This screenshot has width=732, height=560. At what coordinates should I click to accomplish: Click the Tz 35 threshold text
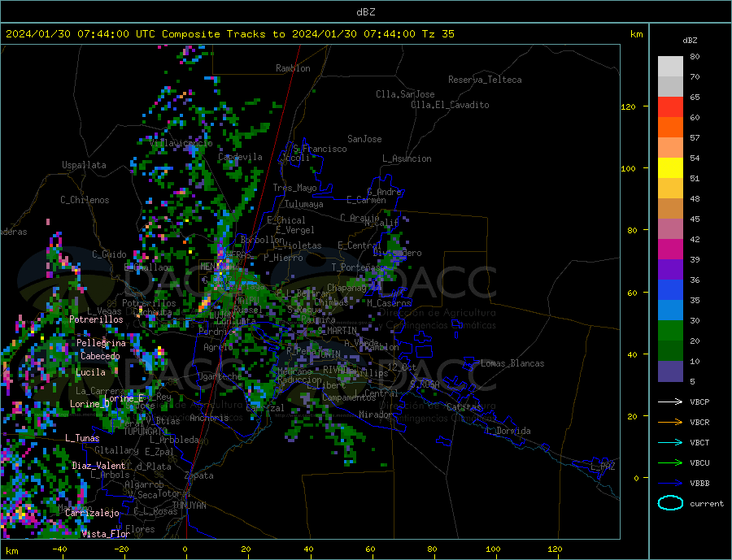tap(438, 34)
